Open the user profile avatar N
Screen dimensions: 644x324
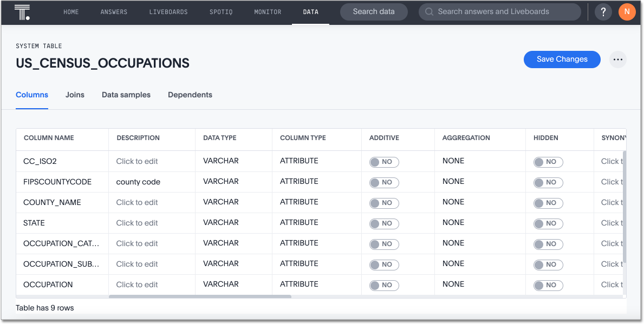coord(627,12)
